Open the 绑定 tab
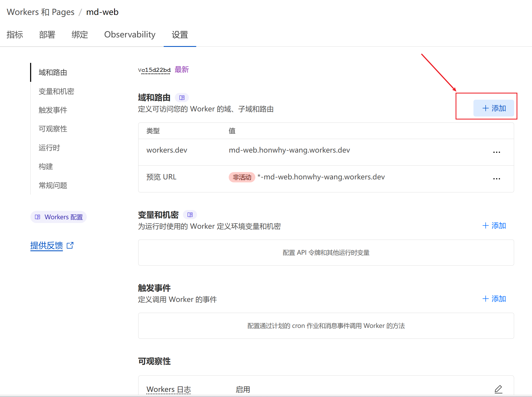 pos(80,35)
